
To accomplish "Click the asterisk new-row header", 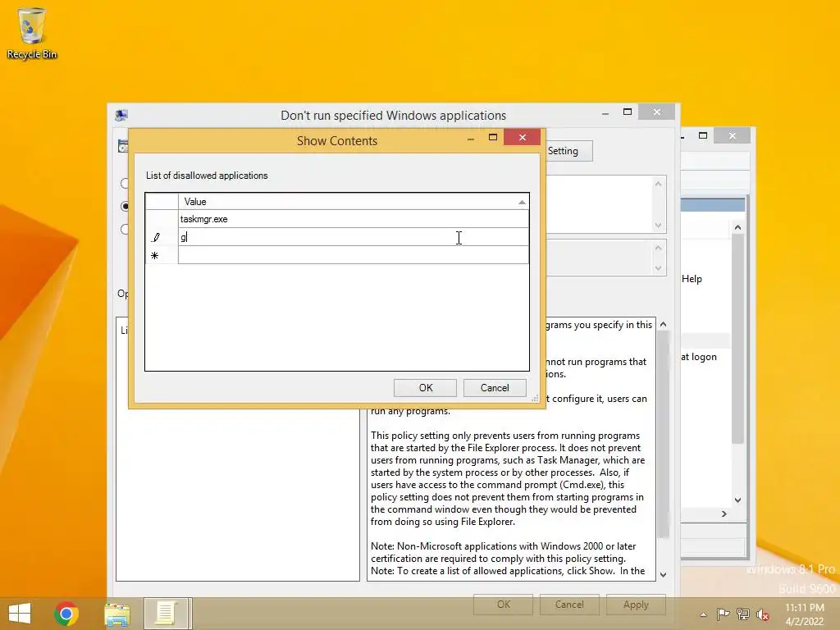I will click(x=162, y=255).
